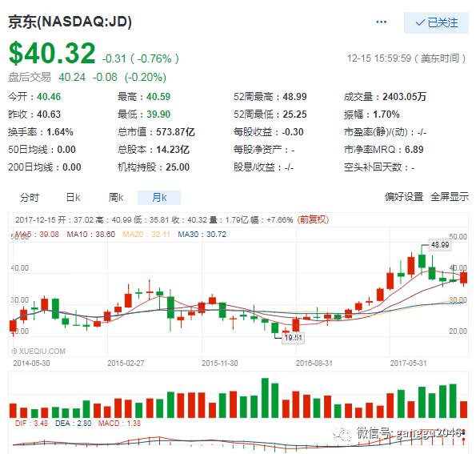Click 最低 value 39.90
This screenshot has height=454, width=476.
click(158, 115)
